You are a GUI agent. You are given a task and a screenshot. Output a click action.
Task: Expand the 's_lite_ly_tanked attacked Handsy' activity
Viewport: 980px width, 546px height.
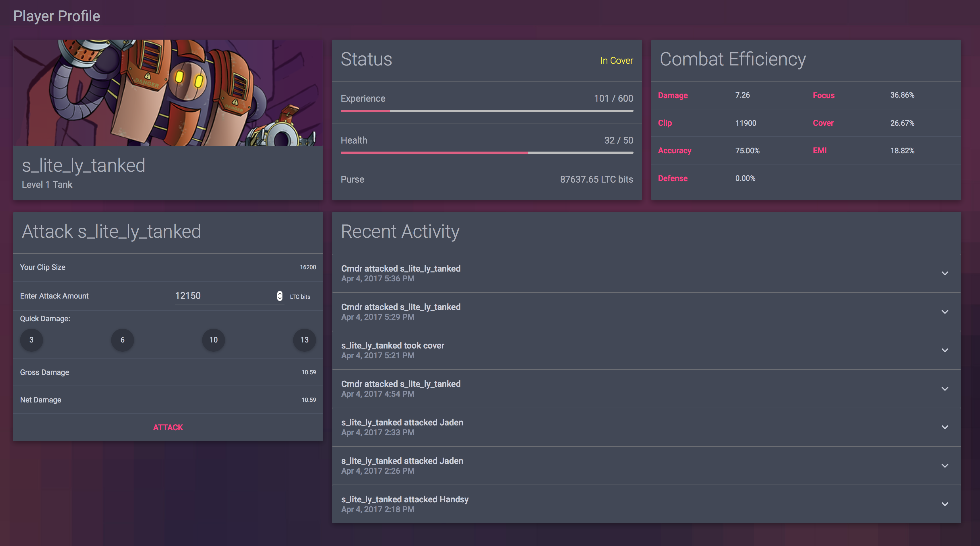pos(945,504)
